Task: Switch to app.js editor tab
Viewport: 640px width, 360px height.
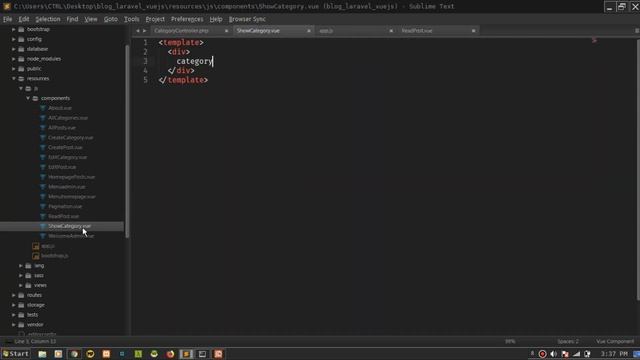Action: tap(351, 31)
